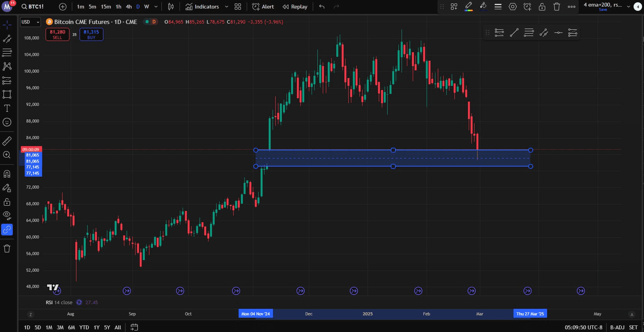This screenshot has width=644, height=332.
Task: Toggle stay in drawing mode
Action: click(7, 188)
